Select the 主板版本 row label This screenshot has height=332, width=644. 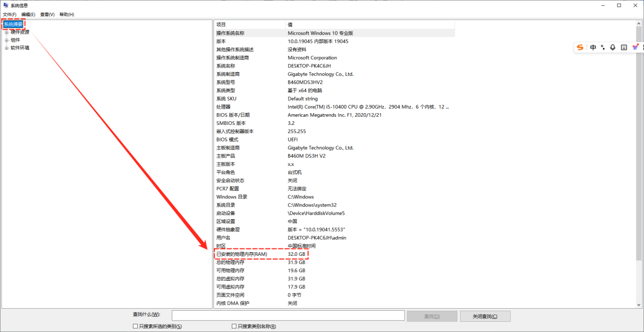point(225,164)
